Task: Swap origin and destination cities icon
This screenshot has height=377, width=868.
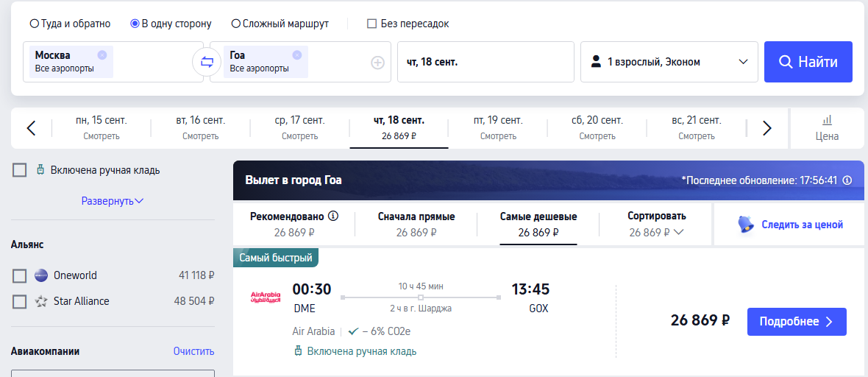Action: (x=207, y=62)
